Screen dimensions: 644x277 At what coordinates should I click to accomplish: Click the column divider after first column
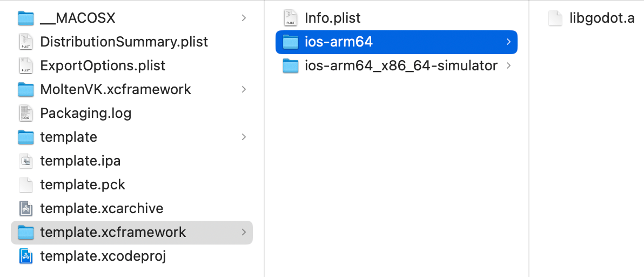coord(264,138)
